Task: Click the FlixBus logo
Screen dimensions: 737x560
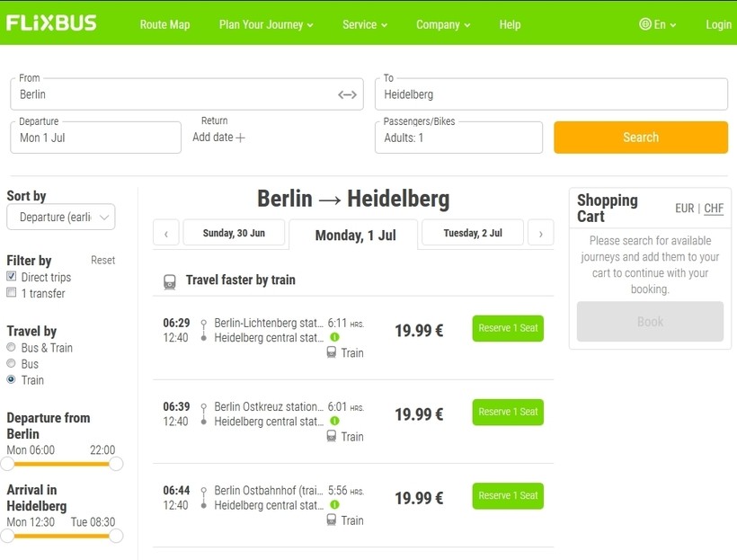Action: click(51, 23)
